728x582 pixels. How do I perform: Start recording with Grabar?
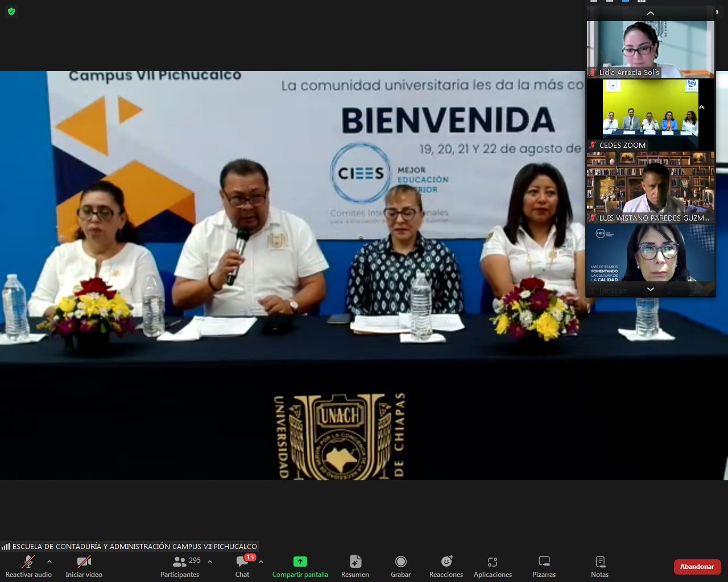click(400, 566)
